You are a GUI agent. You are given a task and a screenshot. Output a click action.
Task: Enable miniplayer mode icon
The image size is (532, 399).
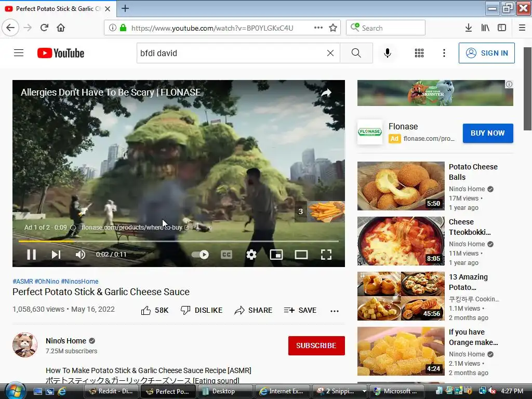coord(276,255)
